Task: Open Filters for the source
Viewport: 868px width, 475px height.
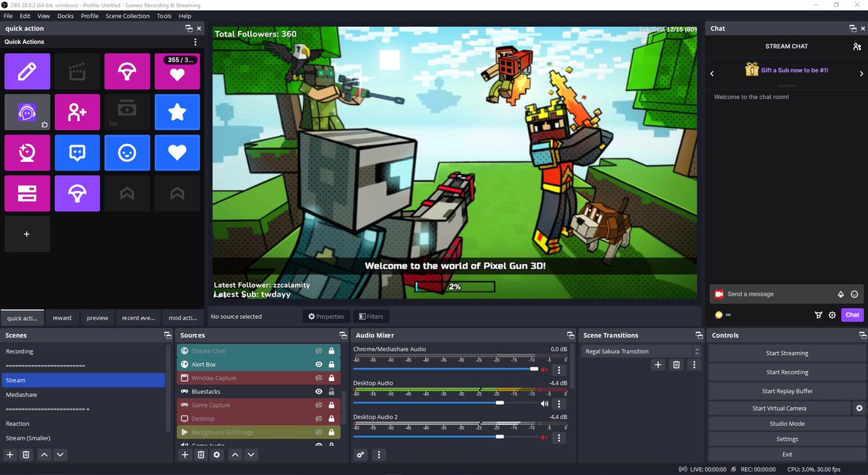Action: [x=371, y=317]
